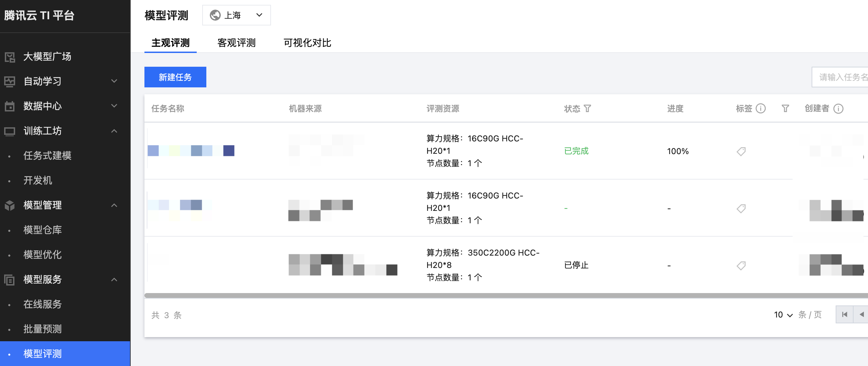
Task: Click the first-page pagination icon
Action: coord(844,314)
